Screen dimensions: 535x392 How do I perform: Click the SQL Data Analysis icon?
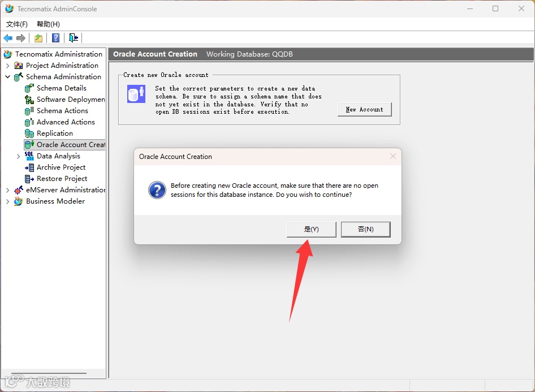tap(29, 156)
